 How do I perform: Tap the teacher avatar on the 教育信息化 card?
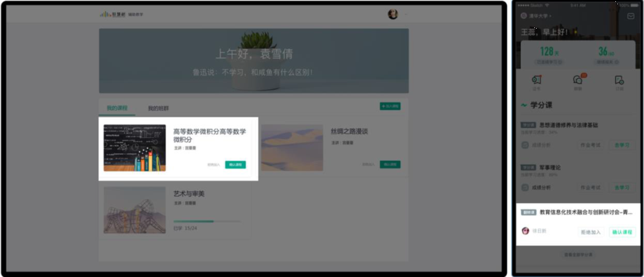tap(525, 231)
